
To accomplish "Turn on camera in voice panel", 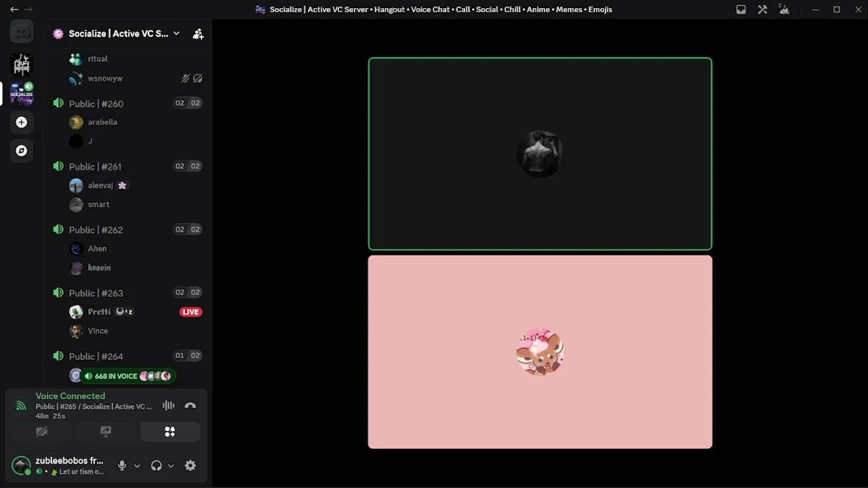I will coord(41,432).
